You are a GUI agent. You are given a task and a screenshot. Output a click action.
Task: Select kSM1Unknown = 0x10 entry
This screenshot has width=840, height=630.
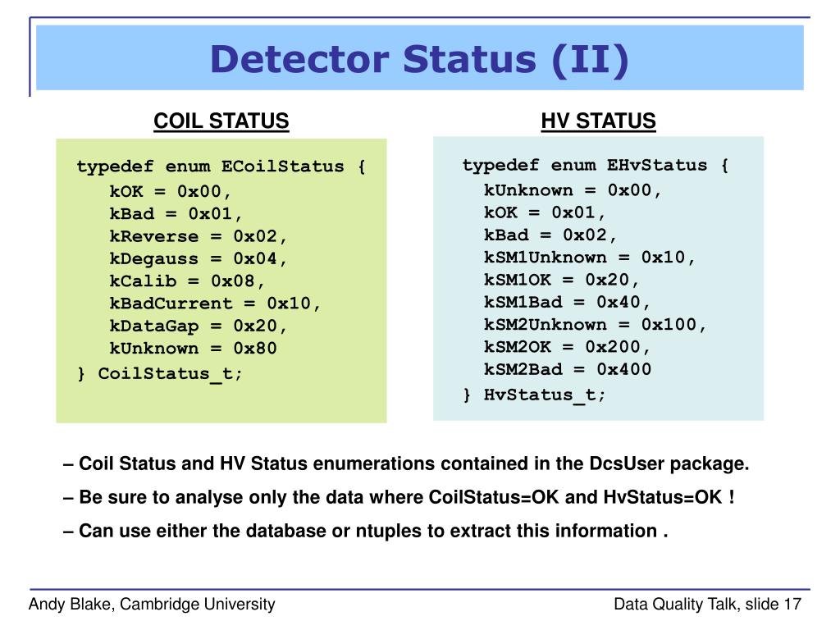589,257
